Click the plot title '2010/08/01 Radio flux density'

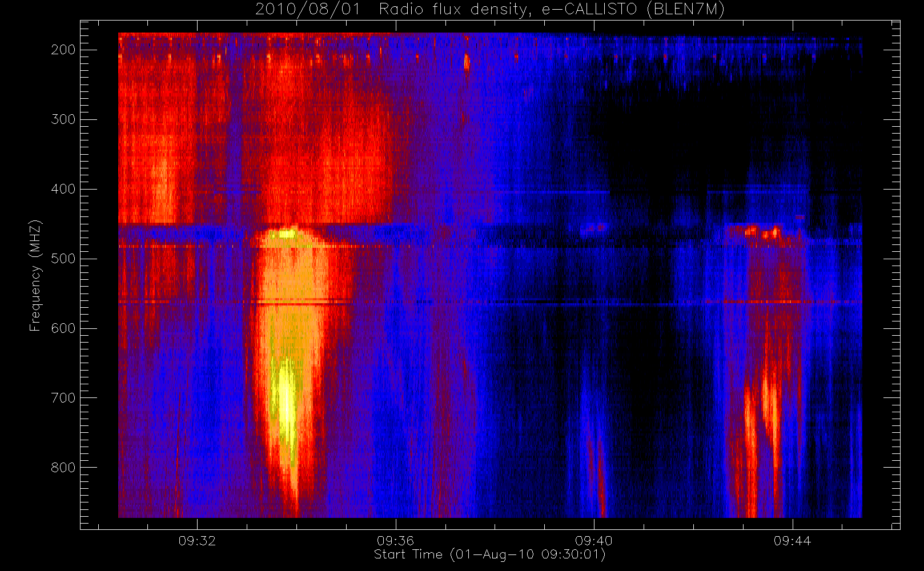489,9
